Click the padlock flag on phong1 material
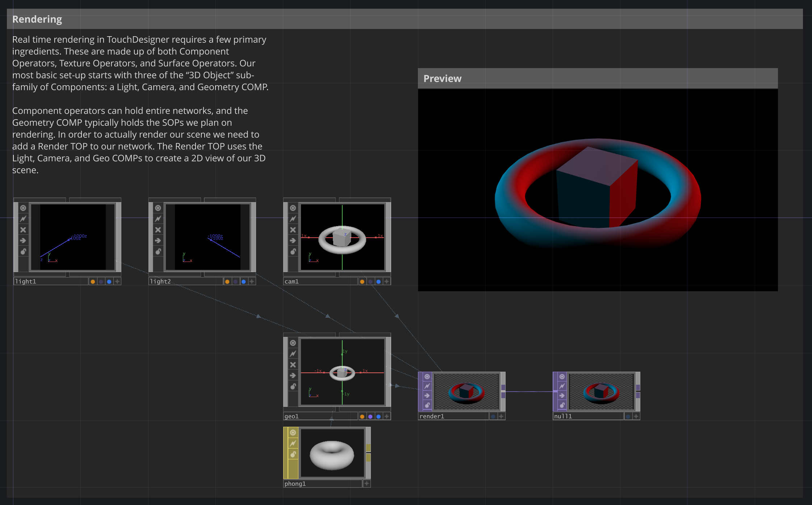 tap(293, 454)
